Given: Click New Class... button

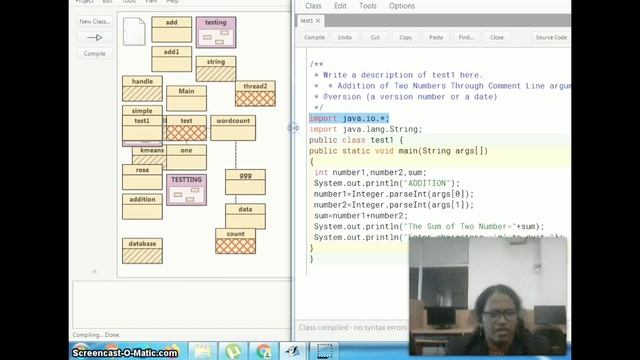Looking at the screenshot, I should point(94,21).
